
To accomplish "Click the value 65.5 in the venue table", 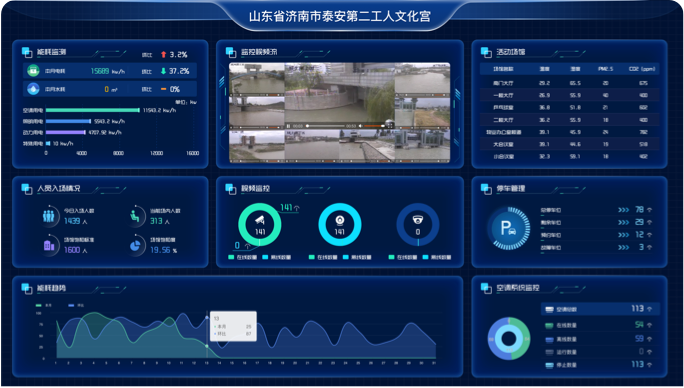I will [x=575, y=83].
